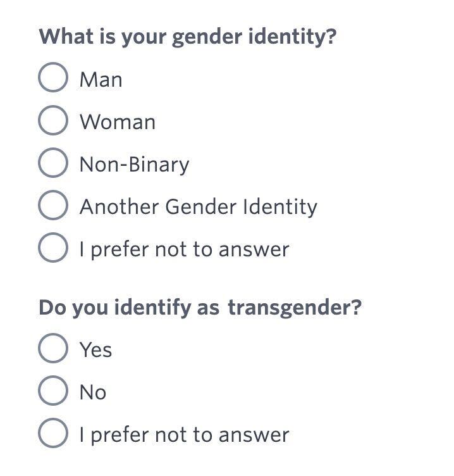Viewport: 454px width, 476px height.
Task: Select the Woman radio button
Action: tap(53, 121)
